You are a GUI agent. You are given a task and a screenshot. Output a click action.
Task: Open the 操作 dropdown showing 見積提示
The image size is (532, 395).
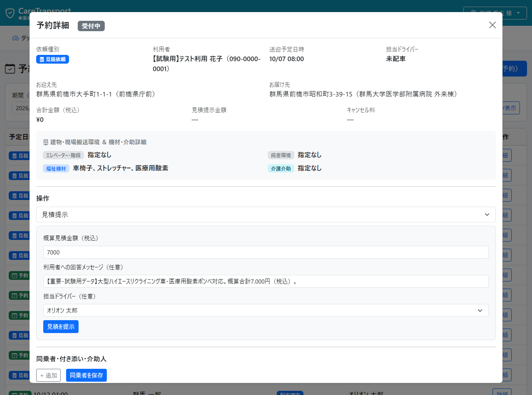click(266, 215)
